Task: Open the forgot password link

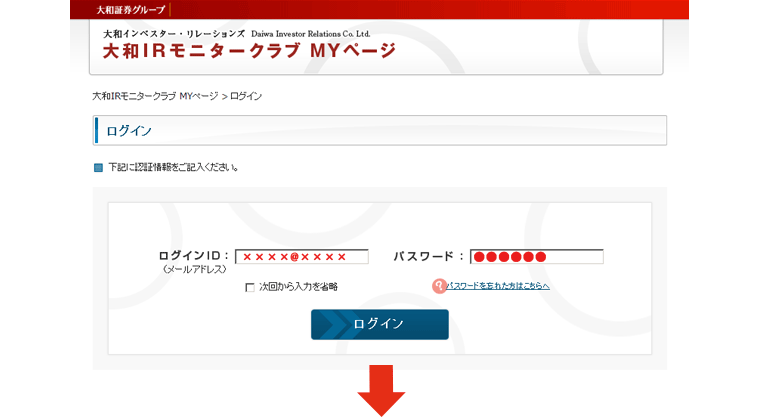Action: click(498, 286)
